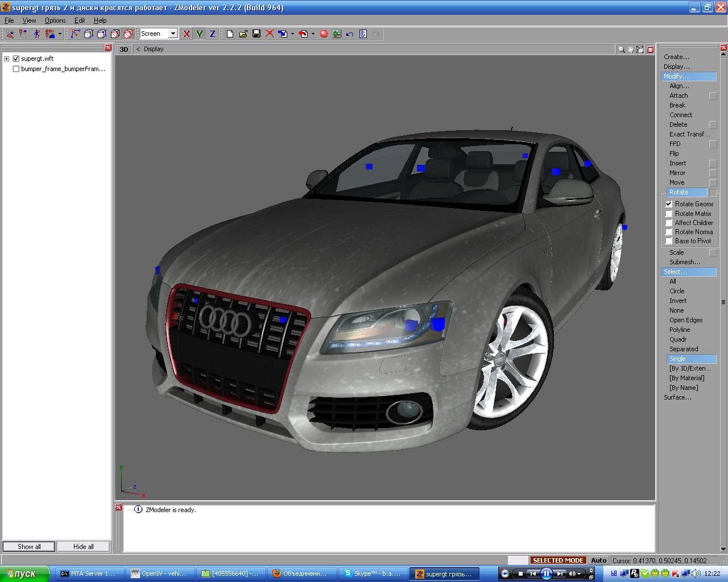Screen dimensions: 728x582
Task: Undo the last action with the arrow
Action: pyautogui.click(x=350, y=34)
